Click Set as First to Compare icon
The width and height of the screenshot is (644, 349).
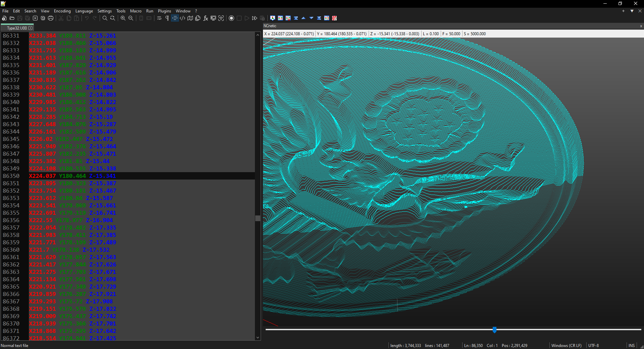coord(273,18)
